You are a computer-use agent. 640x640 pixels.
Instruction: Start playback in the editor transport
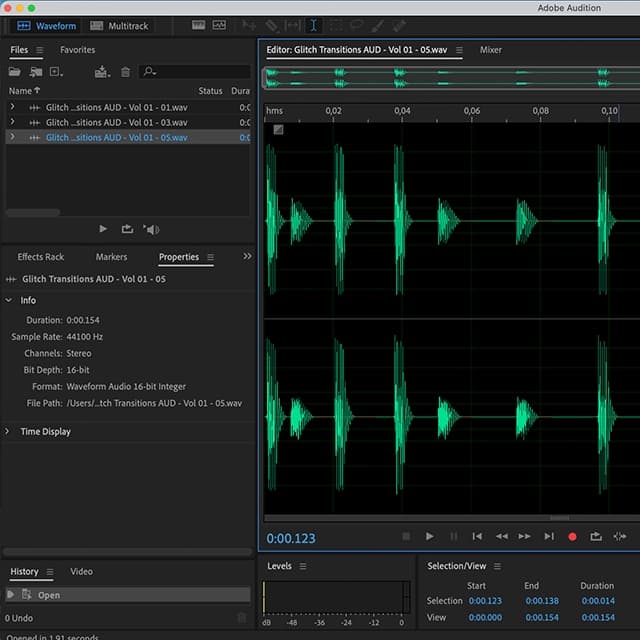click(x=429, y=537)
